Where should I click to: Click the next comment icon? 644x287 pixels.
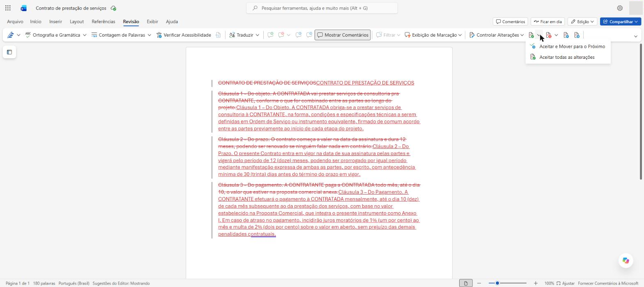click(309, 35)
